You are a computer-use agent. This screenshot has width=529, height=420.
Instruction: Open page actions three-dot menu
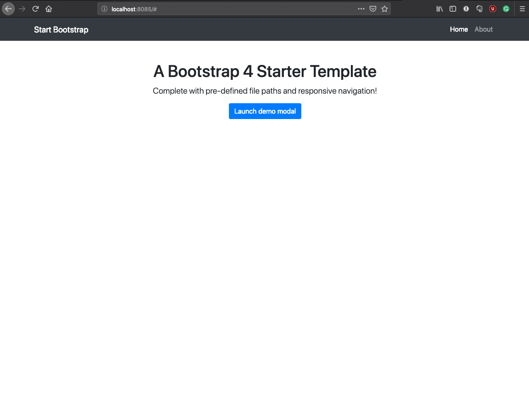coord(361,9)
